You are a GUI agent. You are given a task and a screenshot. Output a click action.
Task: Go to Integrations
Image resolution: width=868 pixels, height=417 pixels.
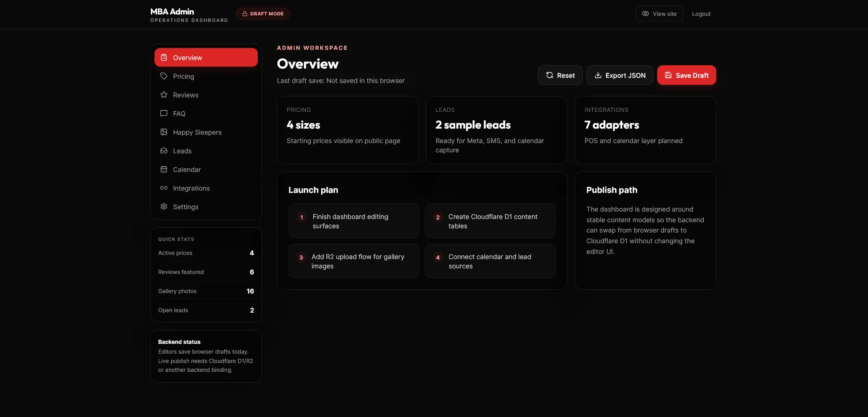click(206, 188)
